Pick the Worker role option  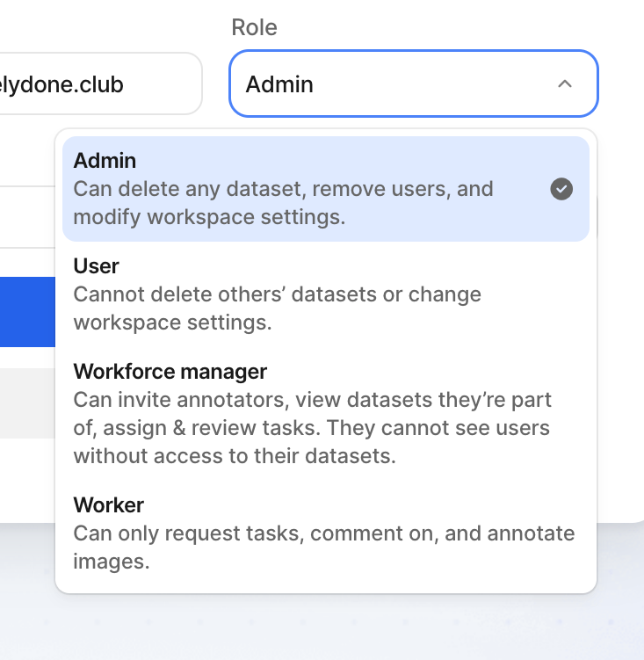click(325, 533)
